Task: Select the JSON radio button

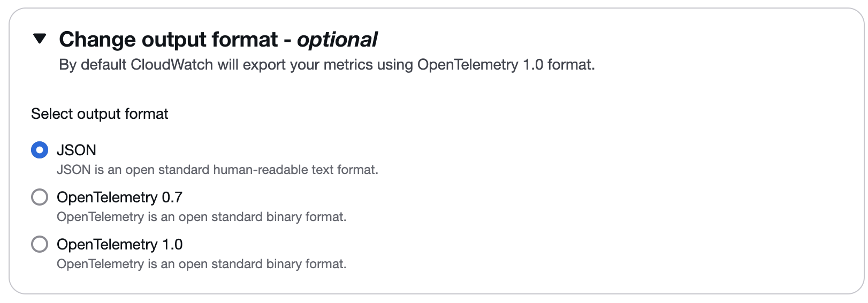Action: pyautogui.click(x=40, y=150)
